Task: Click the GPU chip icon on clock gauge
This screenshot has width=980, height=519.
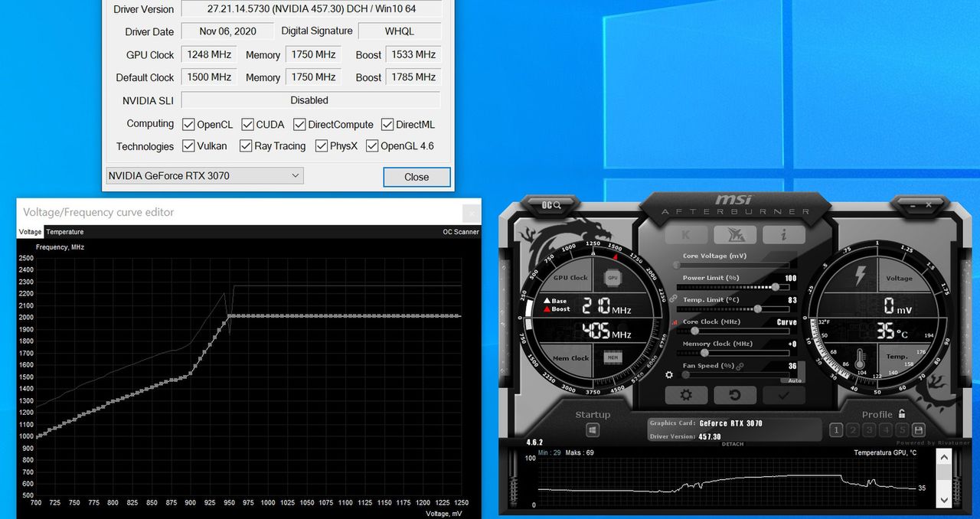Action: tap(612, 278)
